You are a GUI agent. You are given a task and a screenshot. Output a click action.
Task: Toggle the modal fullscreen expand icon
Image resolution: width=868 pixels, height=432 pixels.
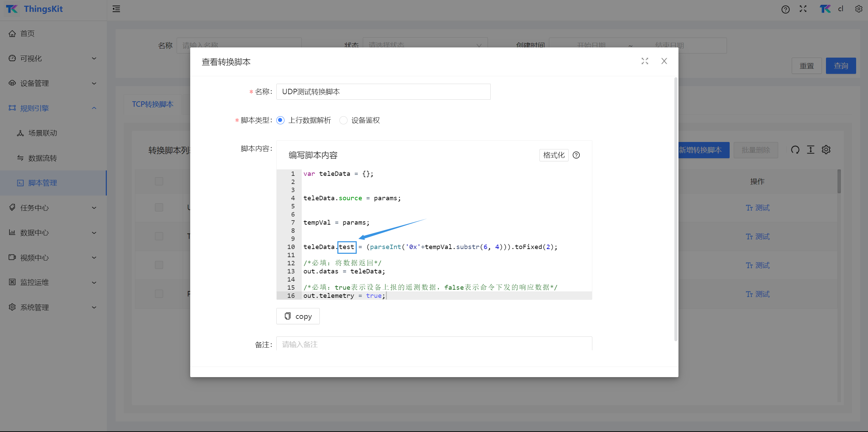(645, 61)
